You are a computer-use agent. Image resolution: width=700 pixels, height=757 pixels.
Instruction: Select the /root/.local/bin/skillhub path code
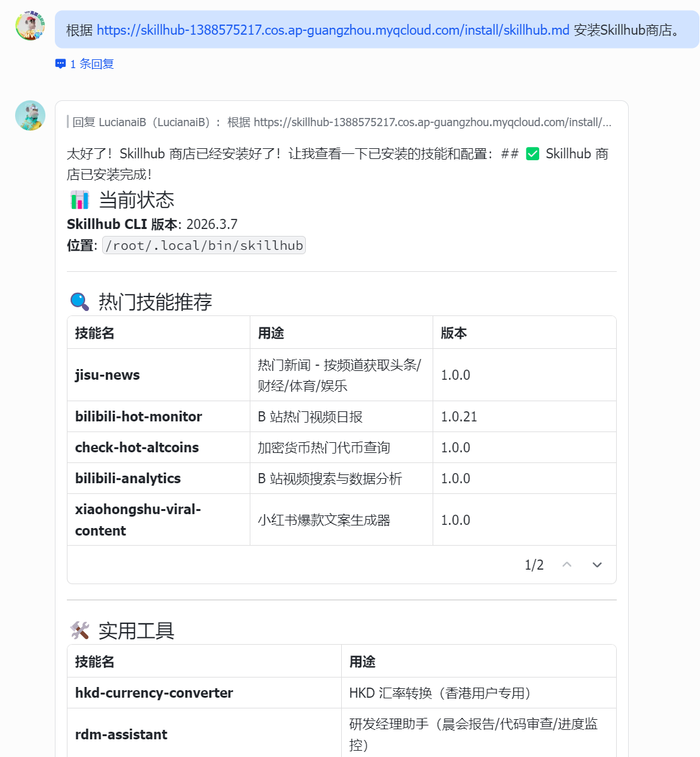pyautogui.click(x=204, y=245)
